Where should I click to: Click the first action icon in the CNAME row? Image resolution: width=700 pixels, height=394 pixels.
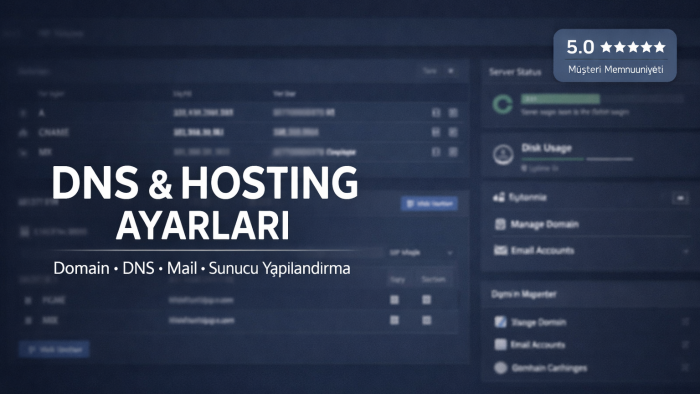tap(436, 132)
